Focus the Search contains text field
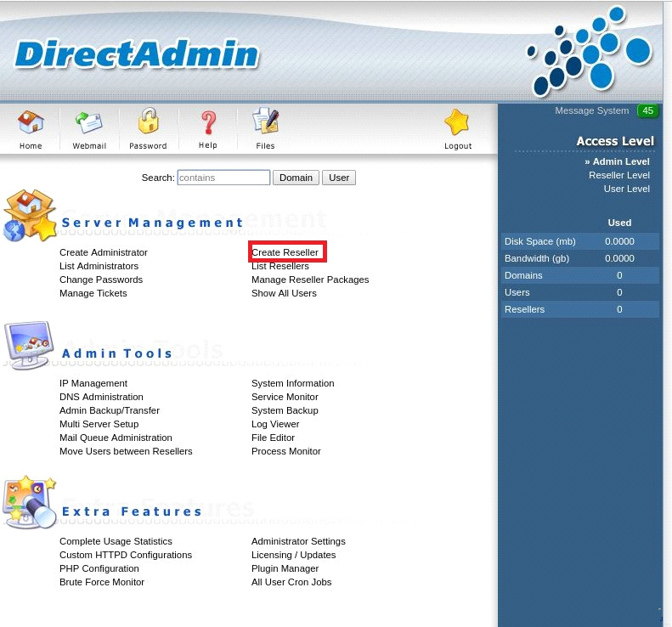Image resolution: width=672 pixels, height=627 pixels. pos(223,178)
